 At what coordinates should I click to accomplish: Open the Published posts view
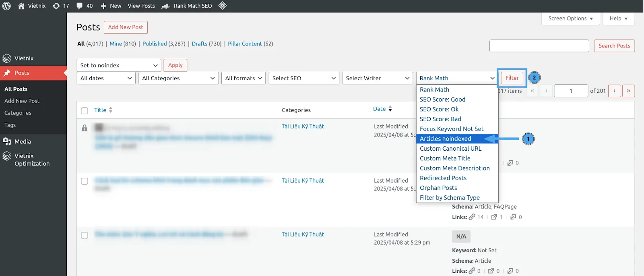[155, 44]
